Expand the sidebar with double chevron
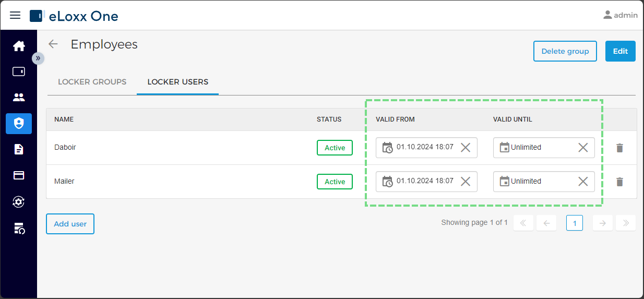 pos(38,58)
